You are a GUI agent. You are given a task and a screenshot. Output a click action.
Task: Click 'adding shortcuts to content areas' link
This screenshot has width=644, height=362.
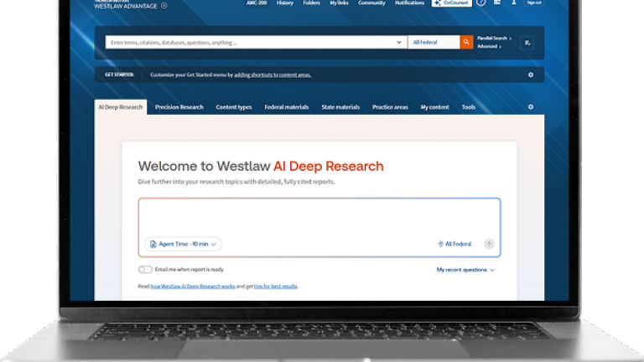(273, 75)
